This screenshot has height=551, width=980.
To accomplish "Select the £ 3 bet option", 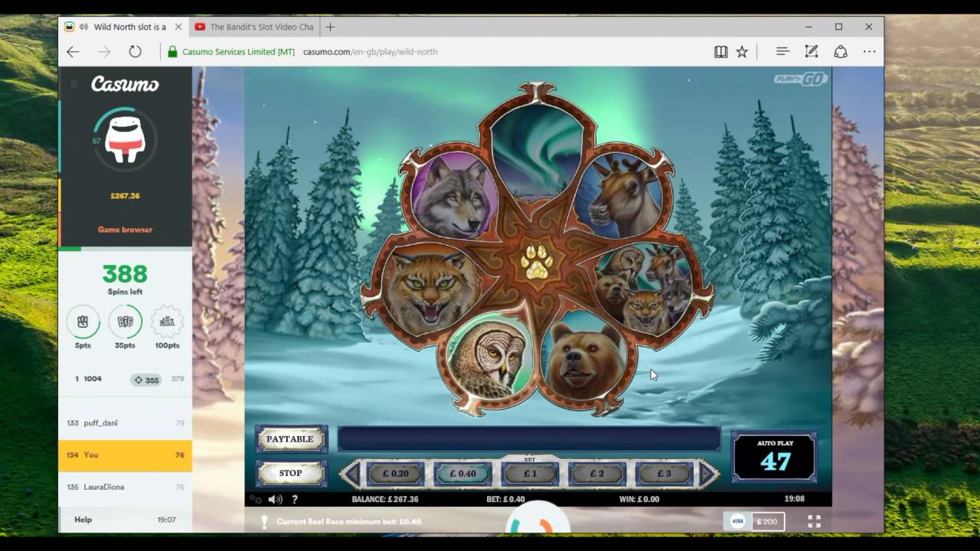I will (x=664, y=474).
